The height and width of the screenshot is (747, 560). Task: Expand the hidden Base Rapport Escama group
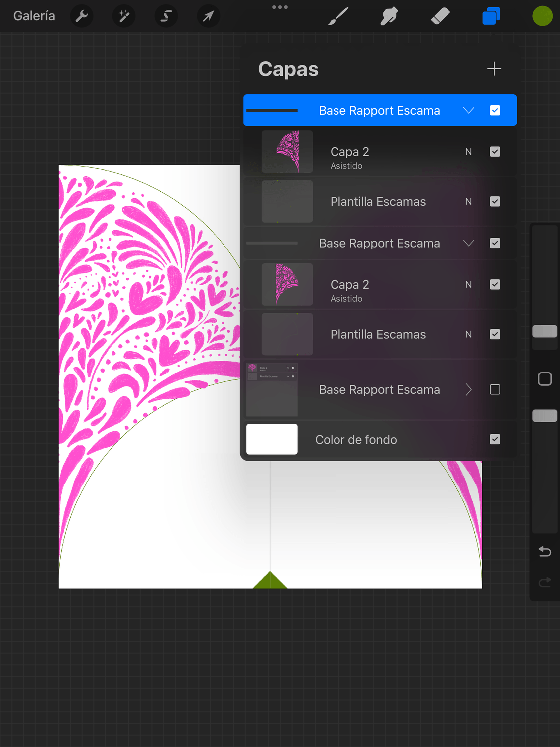click(468, 389)
